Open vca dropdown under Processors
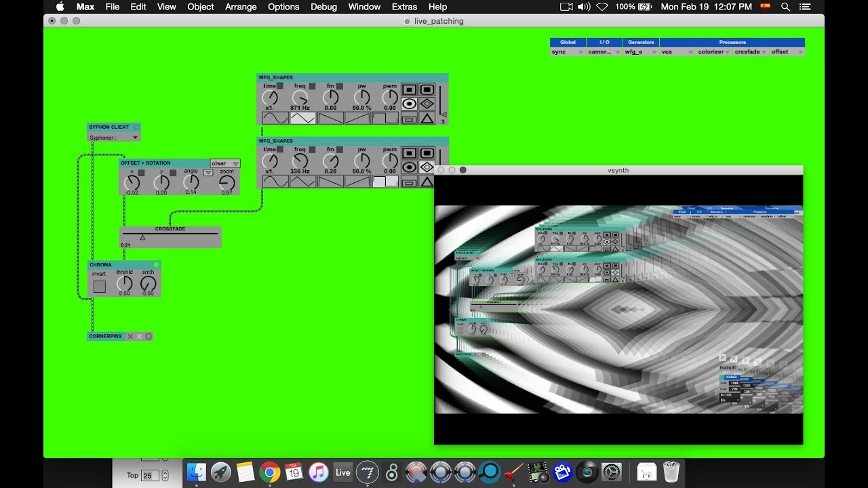The image size is (868, 488). point(677,52)
